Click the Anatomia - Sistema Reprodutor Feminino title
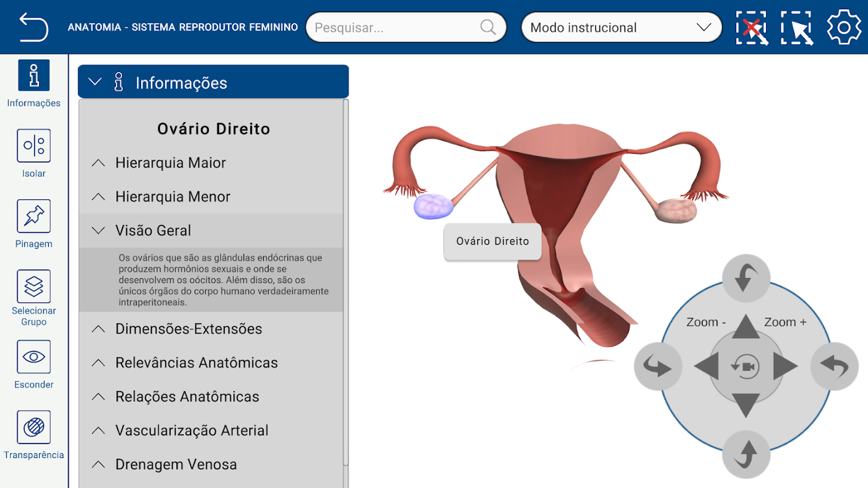Image resolution: width=868 pixels, height=488 pixels. (x=183, y=27)
